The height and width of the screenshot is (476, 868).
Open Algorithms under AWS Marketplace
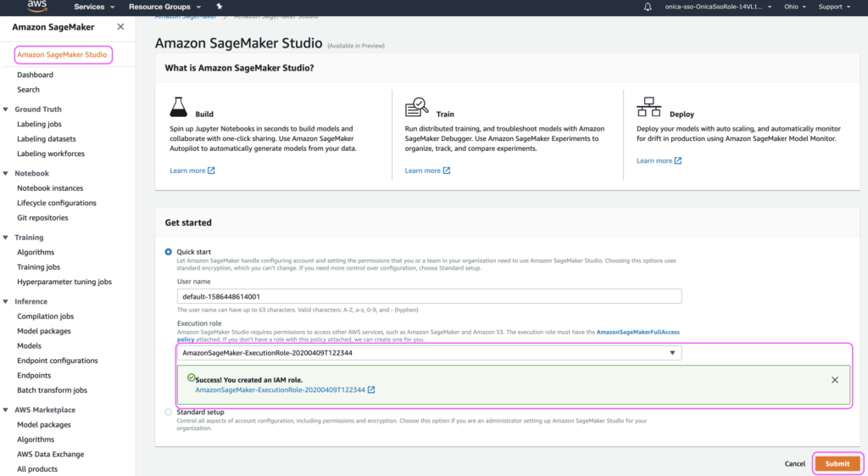[x=36, y=440]
